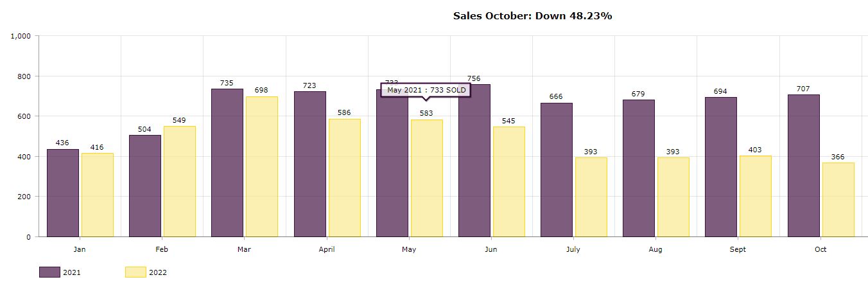Click the Sales October chart title
Viewport: 868px width, 284px height.
533,15
